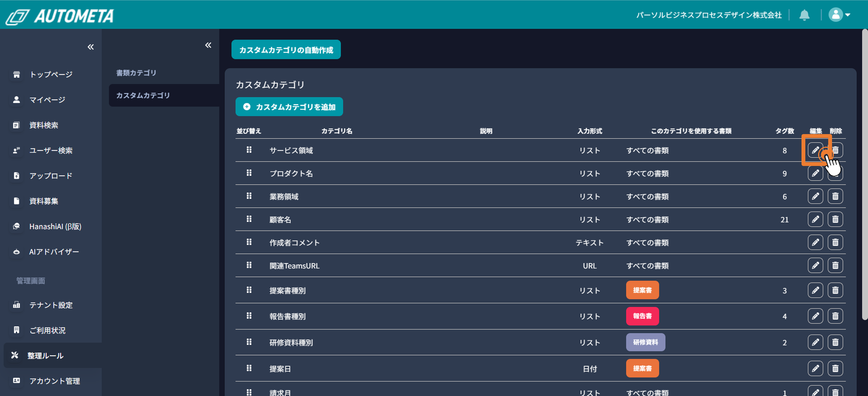Screen dimensions: 868x396
Task: Click the テキスト input type cell
Action: (589, 243)
